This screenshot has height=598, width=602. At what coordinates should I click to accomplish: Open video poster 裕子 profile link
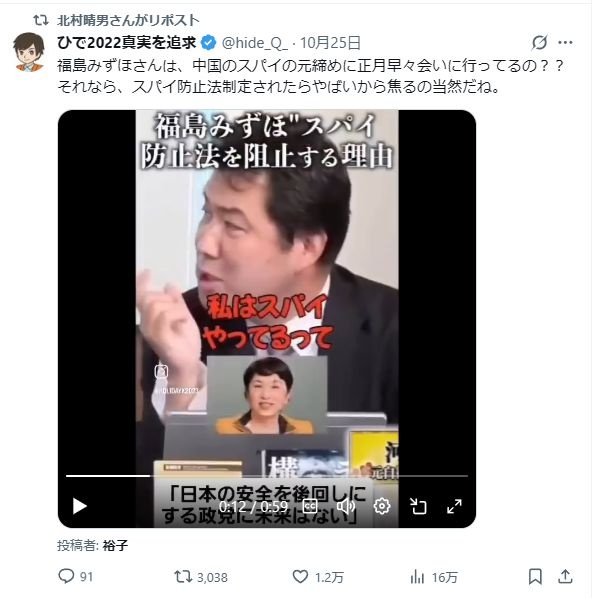[x=115, y=545]
